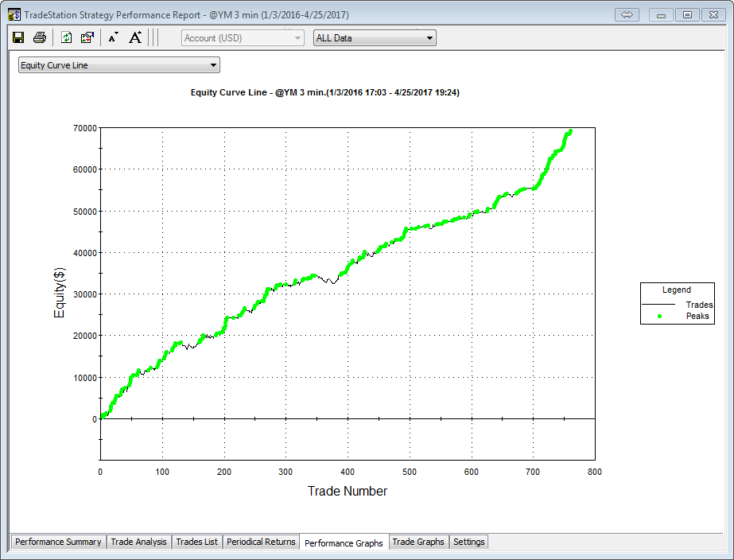Open the Trade Graphs tab
Screen dimensions: 734x560
tap(418, 542)
